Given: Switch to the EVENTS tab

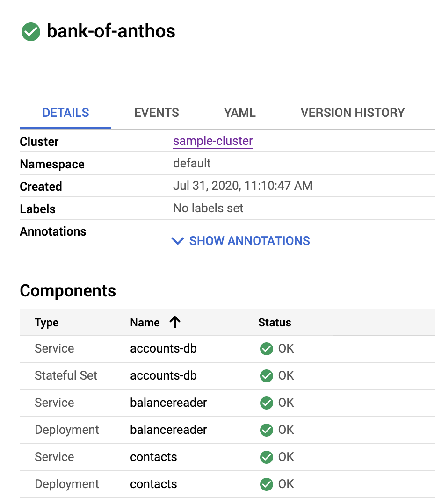Looking at the screenshot, I should (x=156, y=113).
